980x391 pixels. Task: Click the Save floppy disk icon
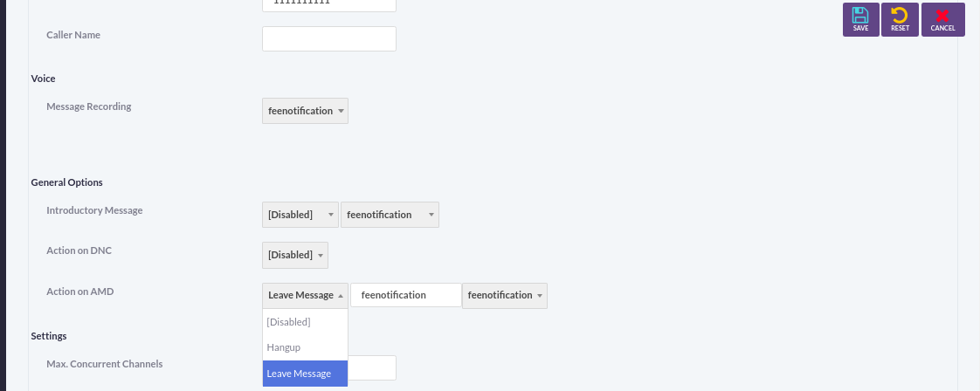pyautogui.click(x=860, y=15)
